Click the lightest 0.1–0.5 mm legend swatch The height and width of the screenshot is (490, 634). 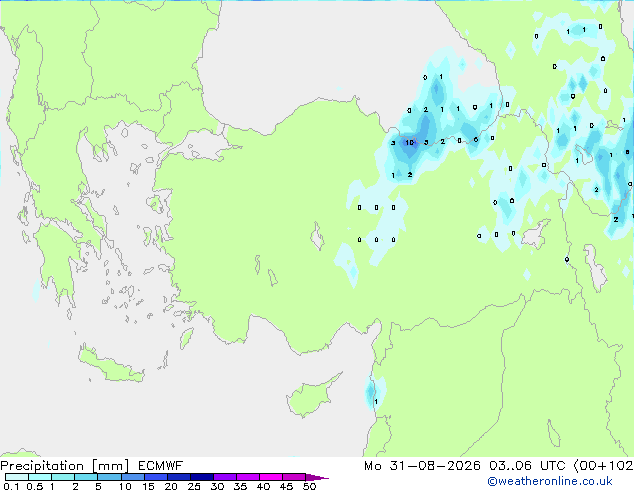click(17, 477)
